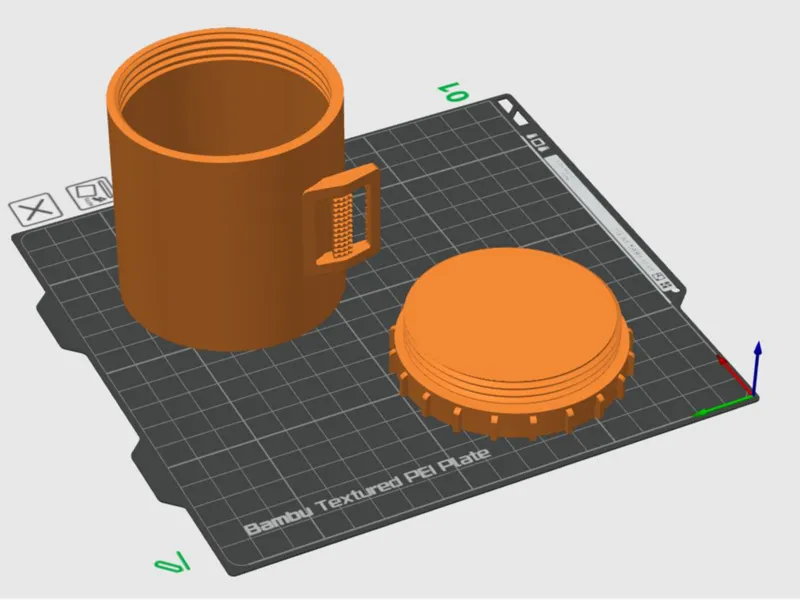800x600 pixels.
Task: Click the Bambu Textured PEI Plate text
Action: tap(367, 492)
